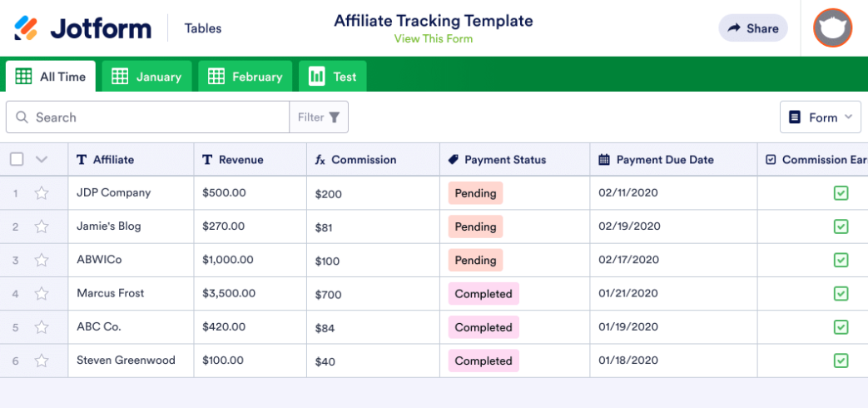Open the Form view dropdown
This screenshot has height=408, width=868.
pyautogui.click(x=821, y=117)
